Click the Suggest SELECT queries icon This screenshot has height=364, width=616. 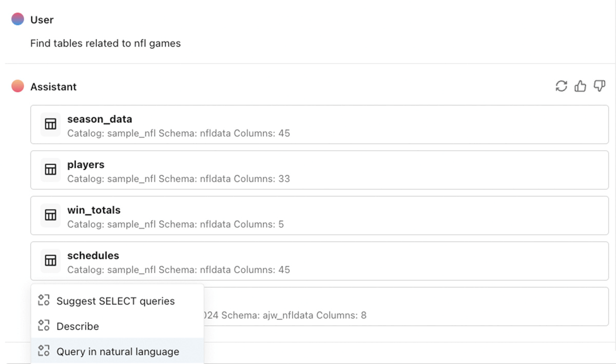click(44, 301)
